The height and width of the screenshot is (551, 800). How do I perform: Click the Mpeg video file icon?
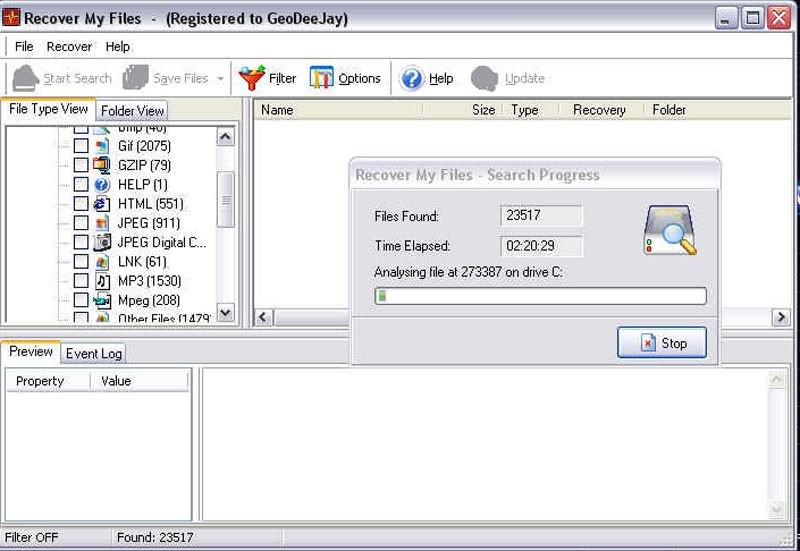pos(102,300)
